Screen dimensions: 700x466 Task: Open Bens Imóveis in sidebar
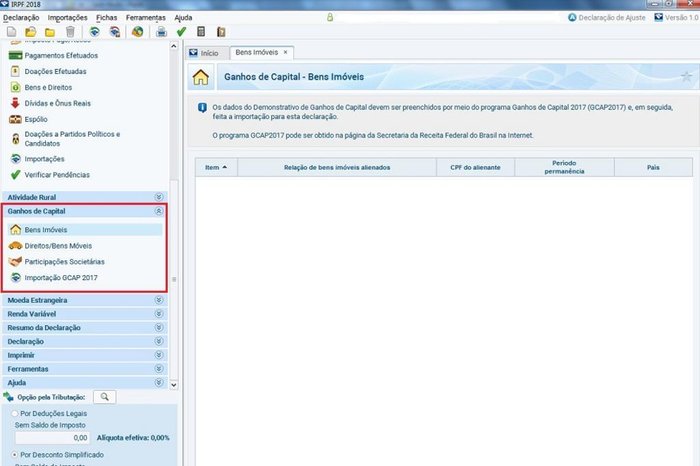85,230
